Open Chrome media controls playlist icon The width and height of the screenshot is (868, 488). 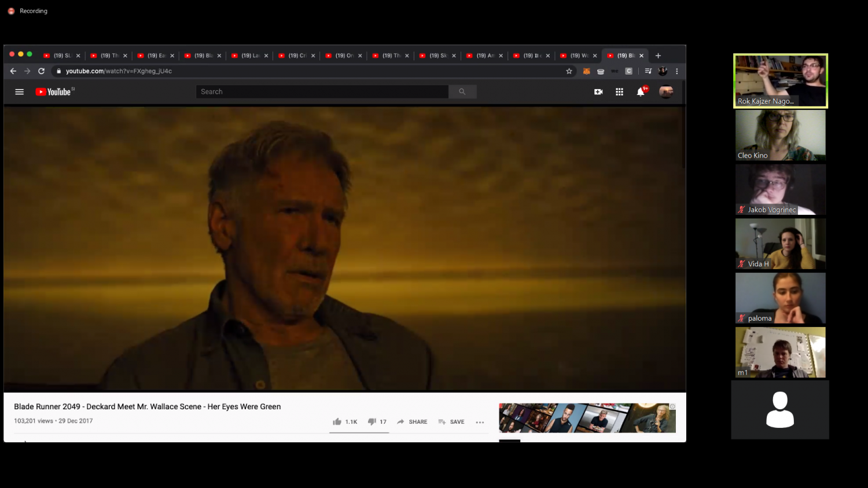(x=648, y=71)
